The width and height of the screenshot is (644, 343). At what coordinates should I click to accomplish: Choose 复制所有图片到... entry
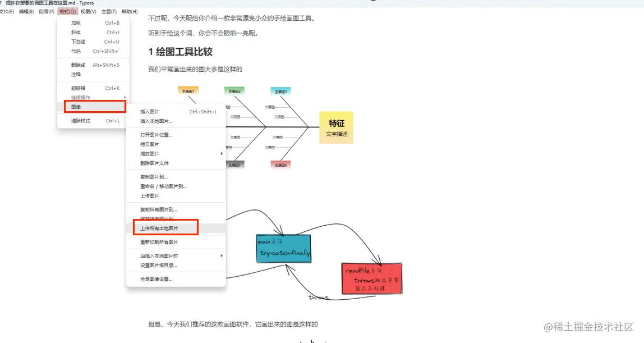click(x=176, y=209)
